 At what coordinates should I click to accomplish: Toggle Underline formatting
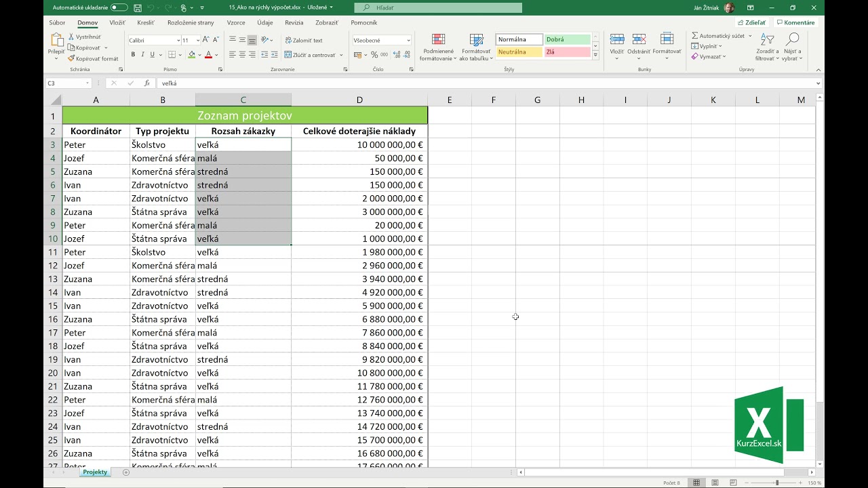(152, 55)
